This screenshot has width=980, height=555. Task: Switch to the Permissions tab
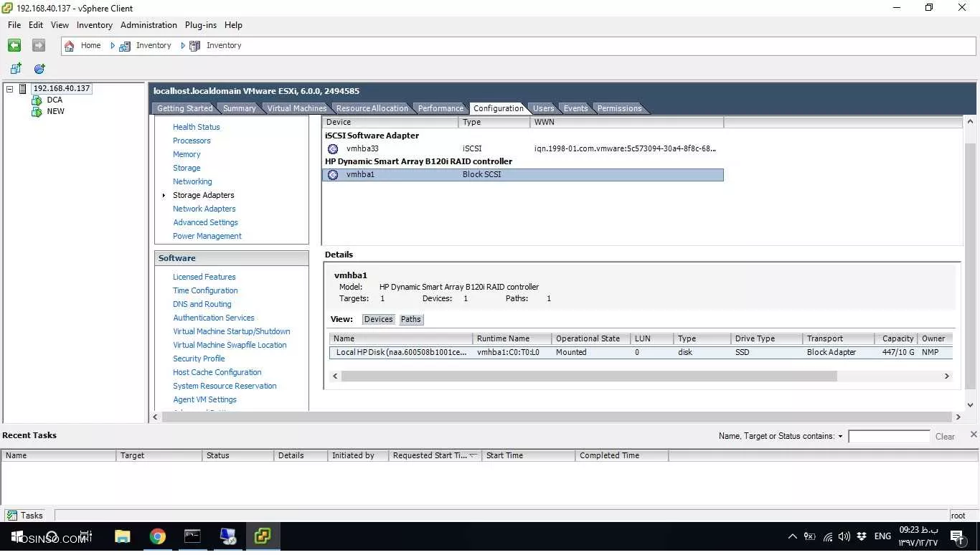[619, 108]
